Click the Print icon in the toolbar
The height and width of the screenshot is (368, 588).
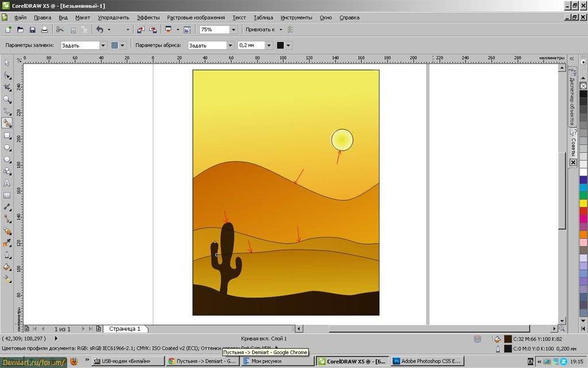pyautogui.click(x=44, y=29)
